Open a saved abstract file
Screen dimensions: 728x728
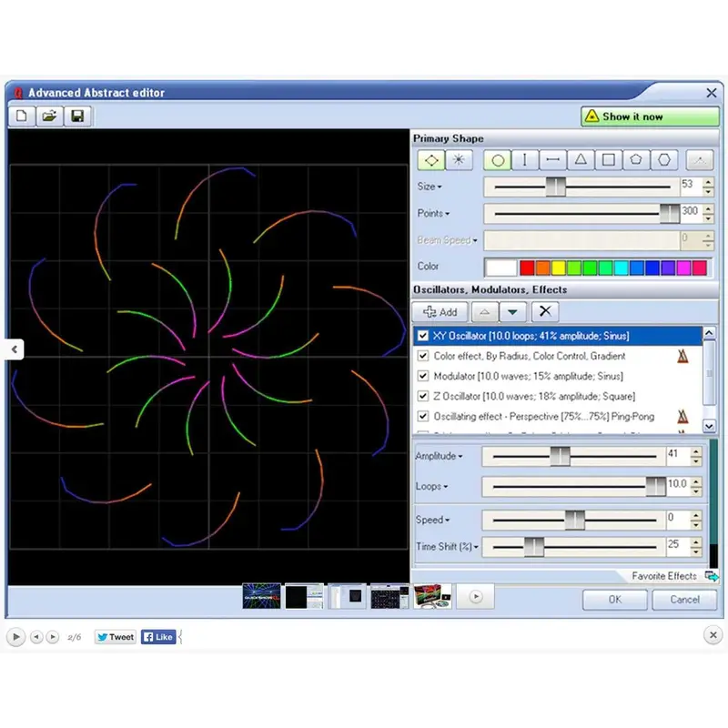click(x=48, y=116)
